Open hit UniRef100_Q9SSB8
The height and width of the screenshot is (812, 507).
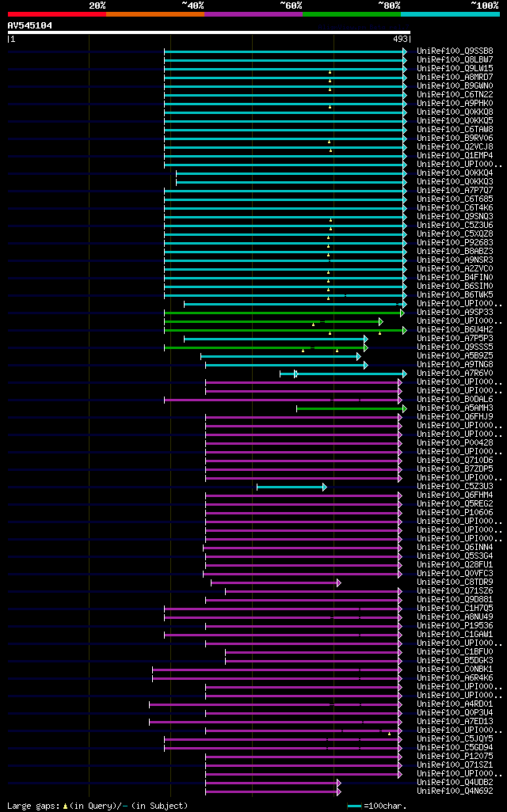pos(456,51)
